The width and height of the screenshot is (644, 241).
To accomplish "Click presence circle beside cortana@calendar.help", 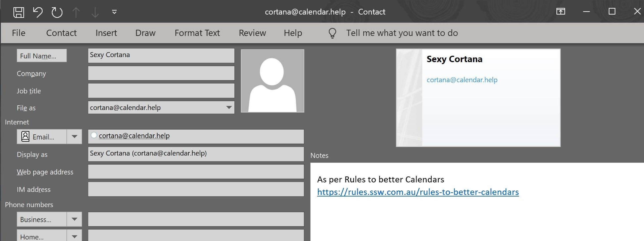I will [x=94, y=135].
